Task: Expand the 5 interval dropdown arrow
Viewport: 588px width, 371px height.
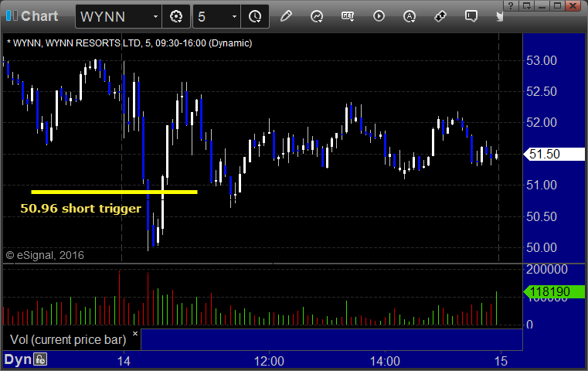Action: 234,16
